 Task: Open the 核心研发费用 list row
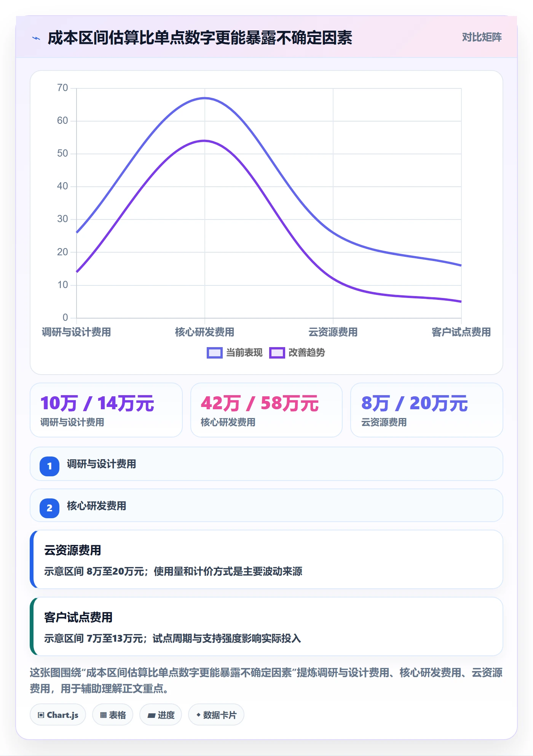(x=266, y=506)
